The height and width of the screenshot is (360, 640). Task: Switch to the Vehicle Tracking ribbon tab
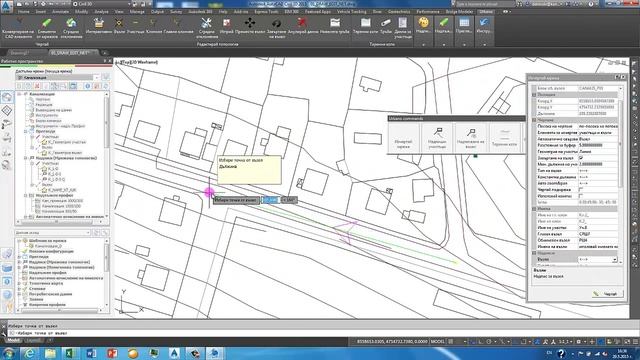pos(351,12)
